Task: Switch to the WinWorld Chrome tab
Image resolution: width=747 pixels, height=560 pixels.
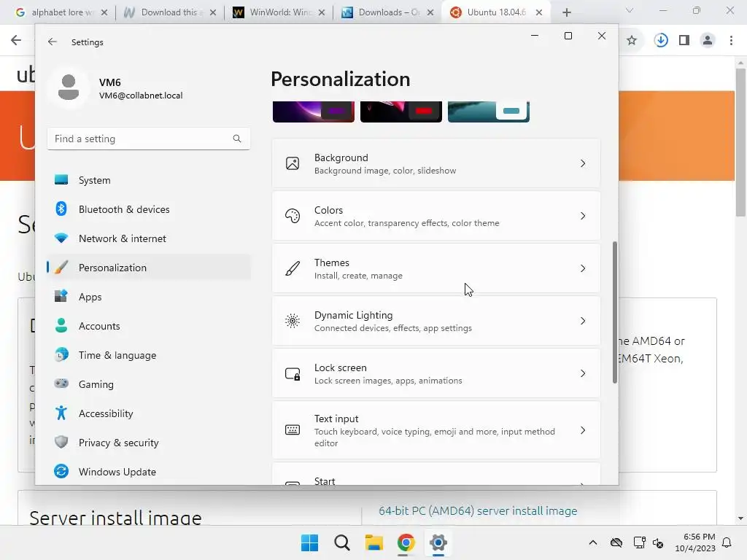Action: pos(279,12)
